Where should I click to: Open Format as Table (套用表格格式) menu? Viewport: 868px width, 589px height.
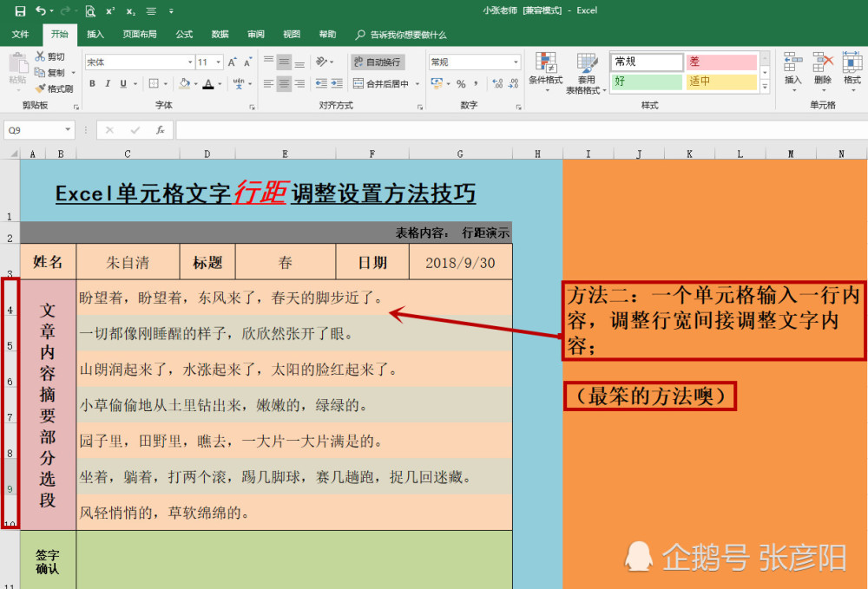coord(586,73)
